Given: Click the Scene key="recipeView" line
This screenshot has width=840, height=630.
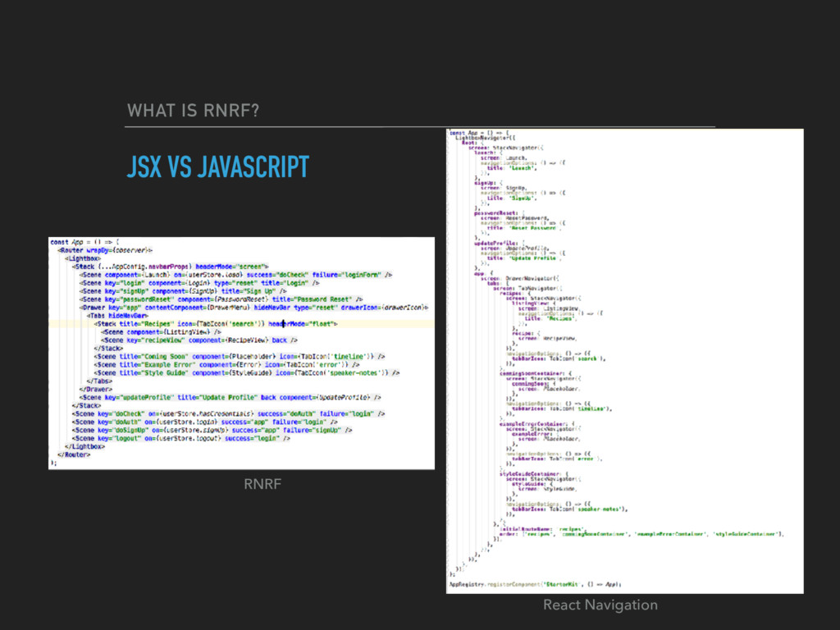Looking at the screenshot, I should point(199,340).
